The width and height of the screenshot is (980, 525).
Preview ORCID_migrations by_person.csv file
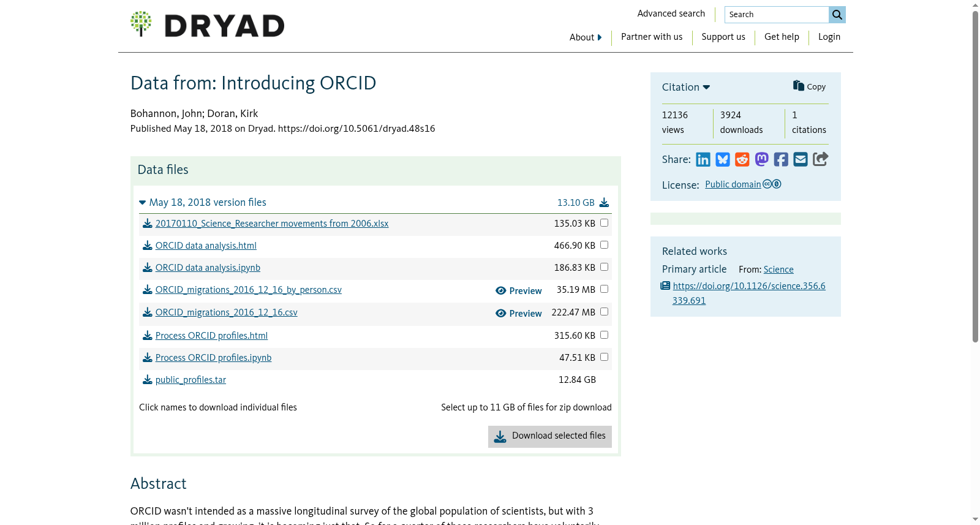click(518, 291)
